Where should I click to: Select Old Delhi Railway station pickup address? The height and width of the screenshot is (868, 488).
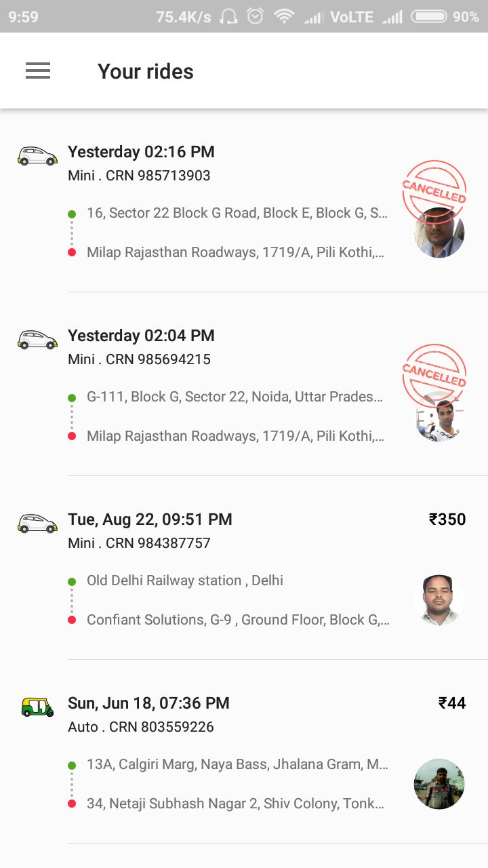click(x=185, y=580)
